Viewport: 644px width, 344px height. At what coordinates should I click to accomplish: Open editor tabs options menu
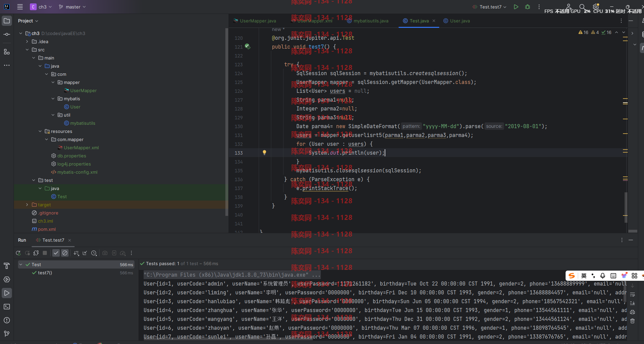[621, 21]
